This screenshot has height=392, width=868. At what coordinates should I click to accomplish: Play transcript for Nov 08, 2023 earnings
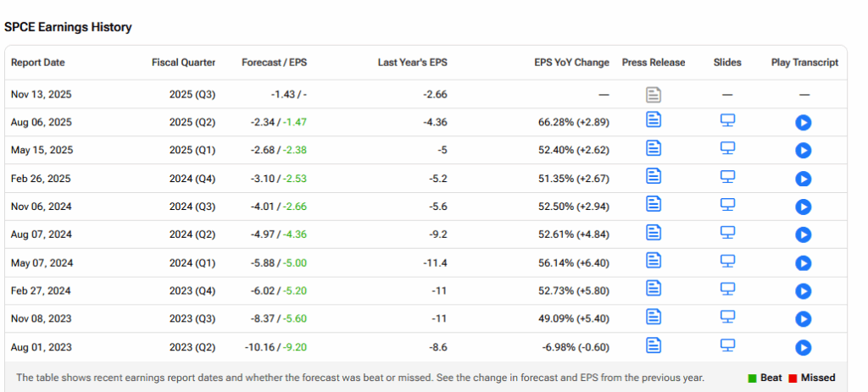pos(804,318)
